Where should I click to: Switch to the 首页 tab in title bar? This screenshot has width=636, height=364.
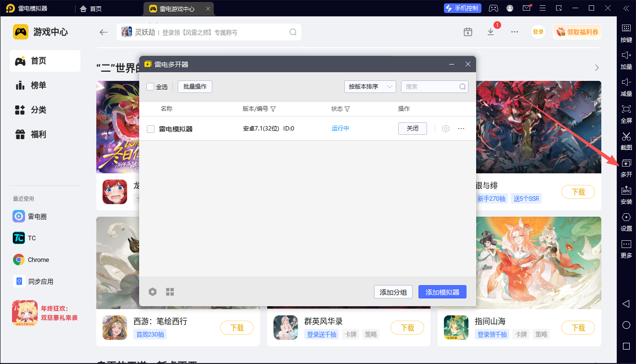pos(91,9)
